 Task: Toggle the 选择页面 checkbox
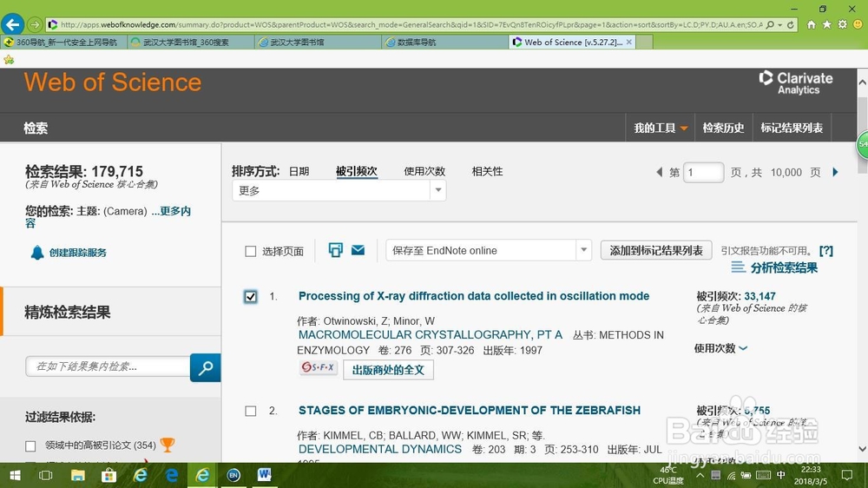point(251,252)
